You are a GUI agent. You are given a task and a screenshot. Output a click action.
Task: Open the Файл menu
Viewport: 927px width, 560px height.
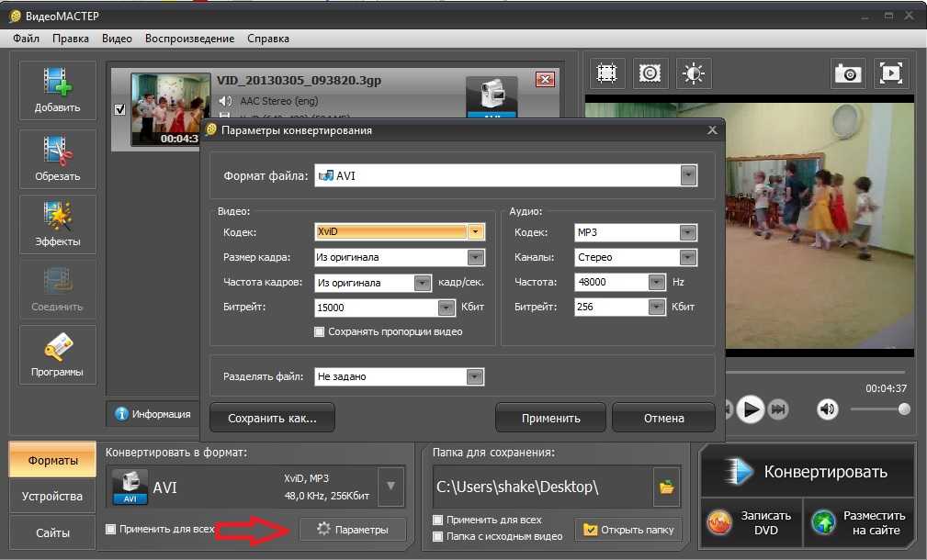click(26, 39)
